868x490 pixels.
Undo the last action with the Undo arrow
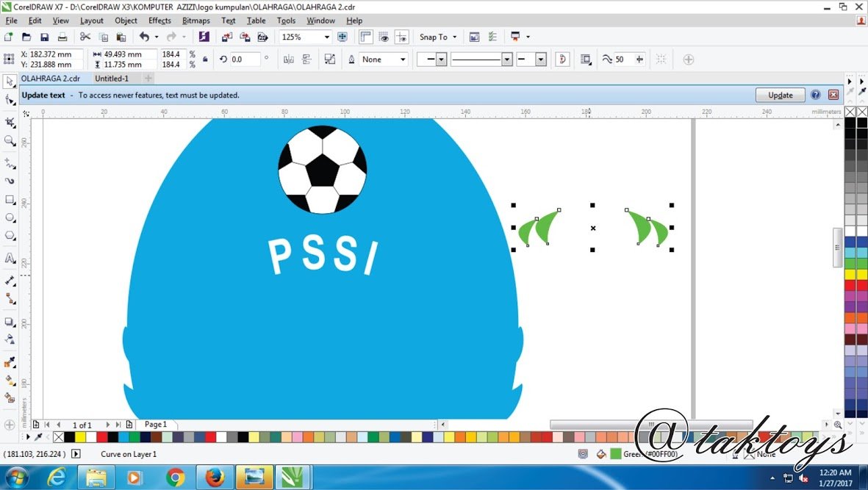(144, 37)
